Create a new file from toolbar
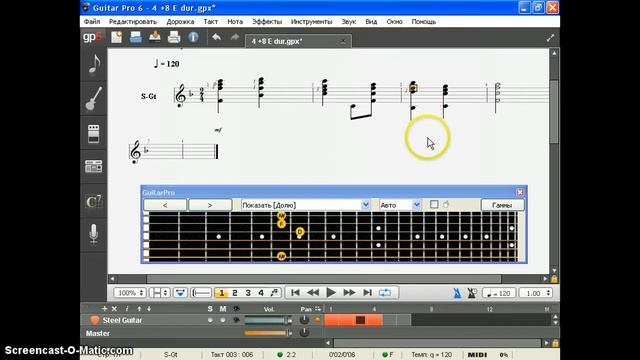 [x=116, y=37]
